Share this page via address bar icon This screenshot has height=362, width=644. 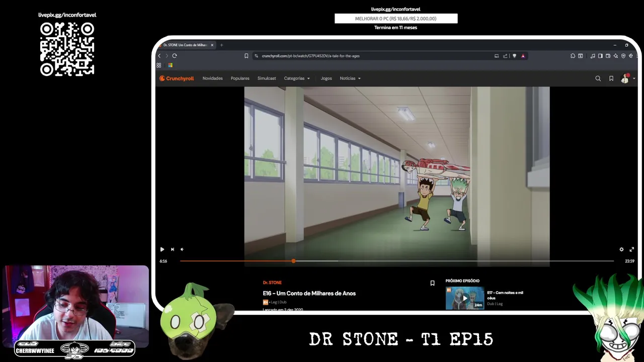pyautogui.click(x=505, y=56)
